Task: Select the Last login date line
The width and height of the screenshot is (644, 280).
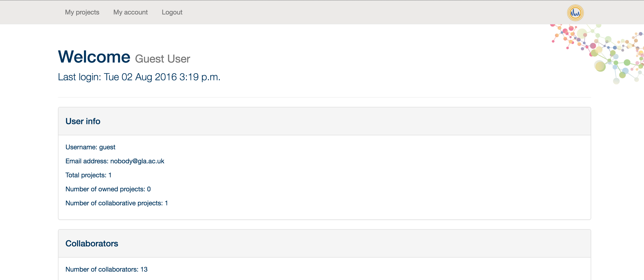Action: click(x=139, y=77)
